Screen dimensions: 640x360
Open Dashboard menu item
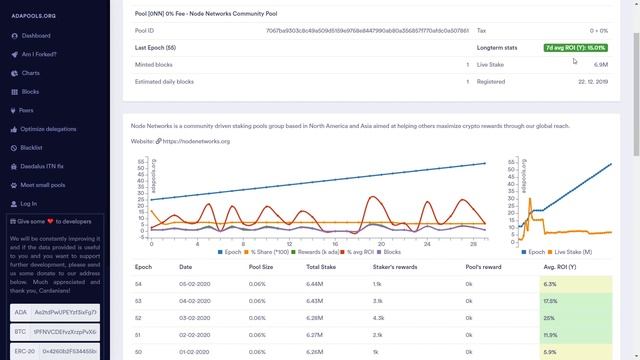coord(36,36)
